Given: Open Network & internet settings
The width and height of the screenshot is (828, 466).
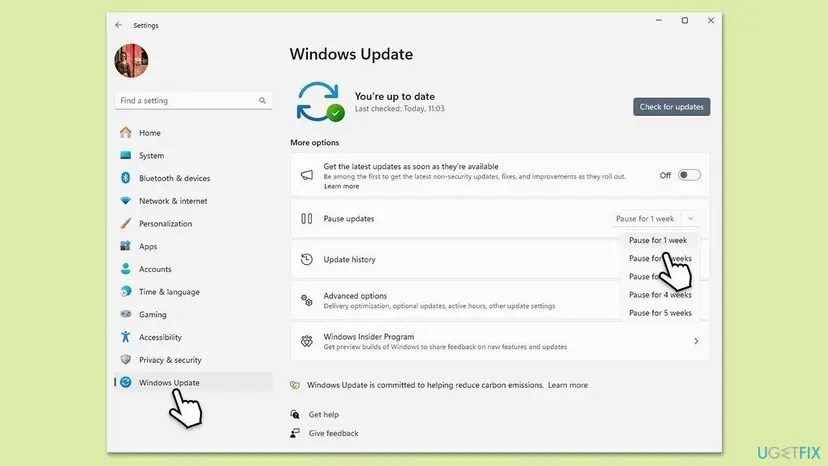Looking at the screenshot, I should 193,201.
